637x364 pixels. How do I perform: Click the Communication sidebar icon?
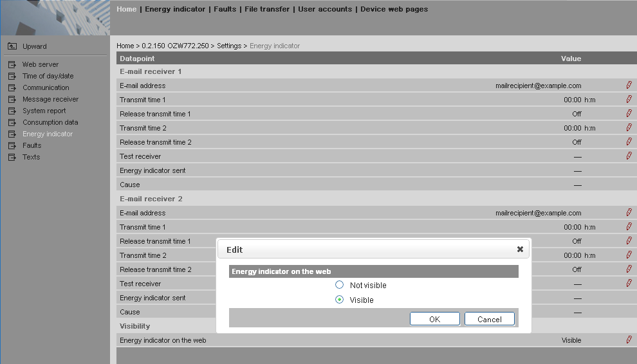tap(12, 87)
